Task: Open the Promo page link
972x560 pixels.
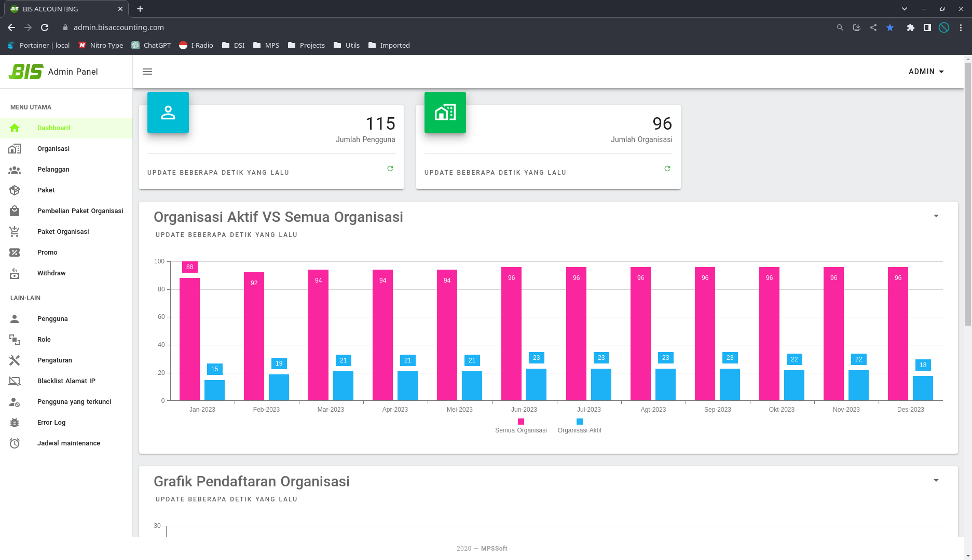Action: 47,253
